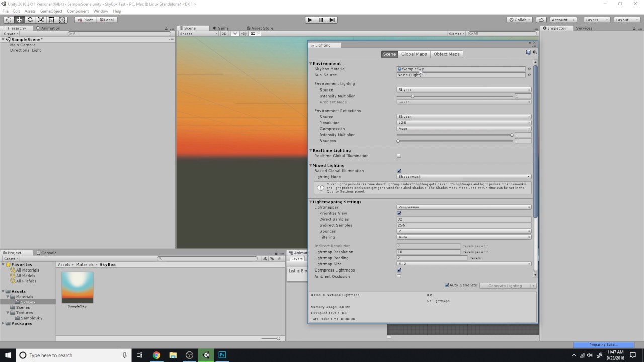Image resolution: width=644 pixels, height=362 pixels.
Task: Click Sun Source object picker circle
Action: click(x=529, y=75)
